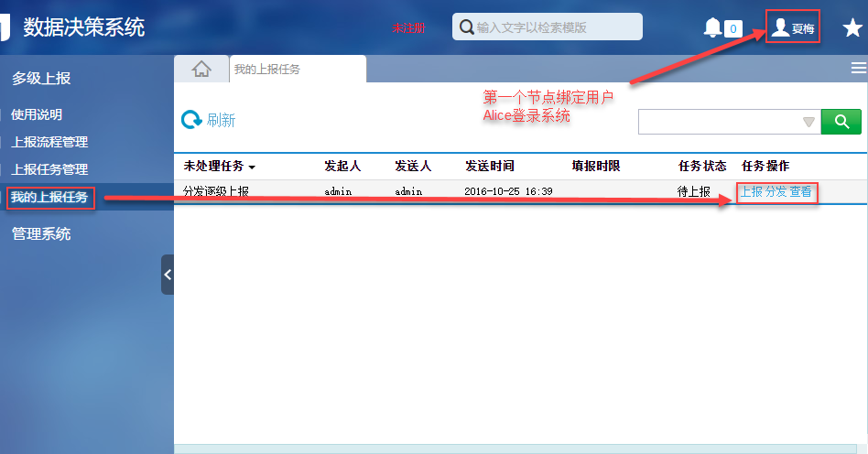Viewport: 868px width, 454px height.
Task: Select the 分发逐级上报 task name cell
Action: click(x=216, y=191)
